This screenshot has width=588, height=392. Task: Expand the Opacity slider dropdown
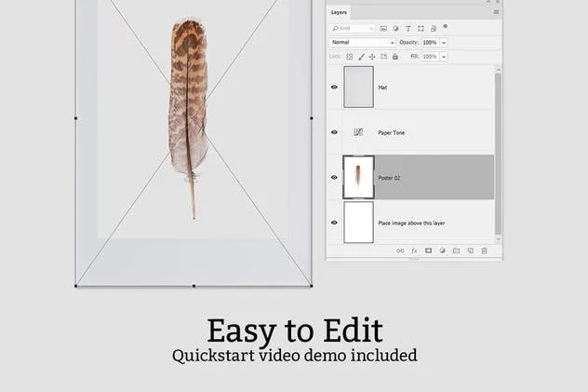443,43
